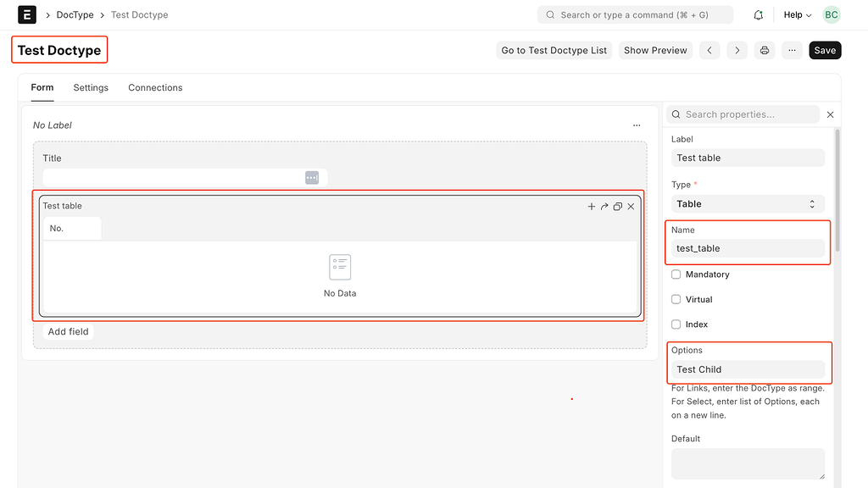Go to next document with right chevron
This screenshot has width=868, height=488.
pos(737,50)
